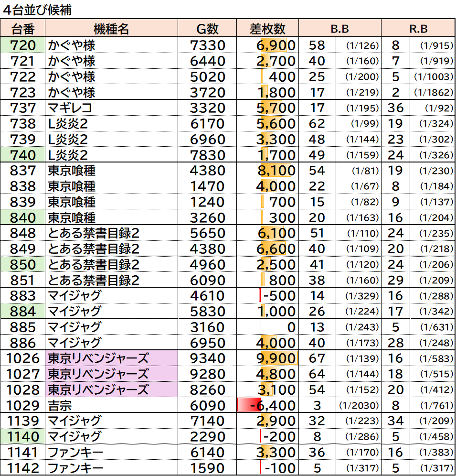Click L炎炎2 in row 738
This screenshot has width=456, height=476.
coord(68,124)
